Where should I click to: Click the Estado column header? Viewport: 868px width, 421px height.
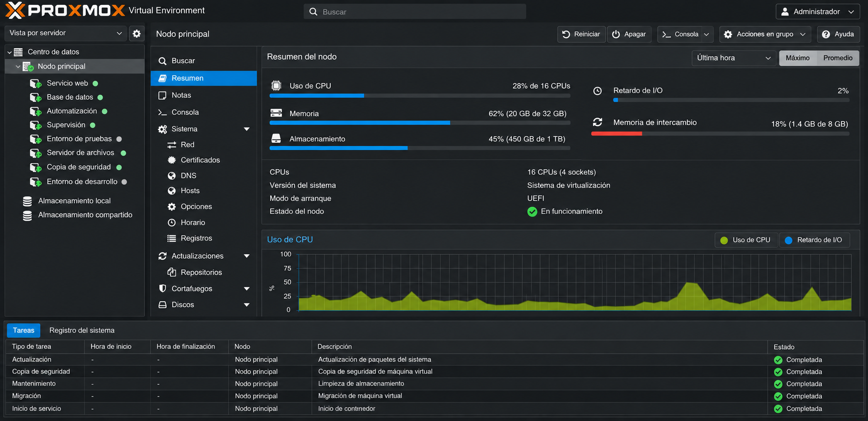click(x=815, y=347)
